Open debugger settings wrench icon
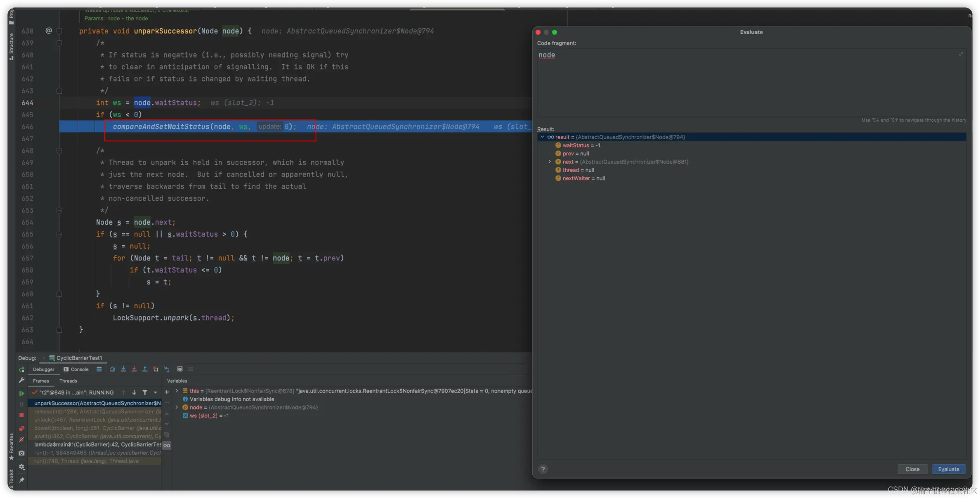Viewport: 980px width, 498px height. click(x=21, y=380)
